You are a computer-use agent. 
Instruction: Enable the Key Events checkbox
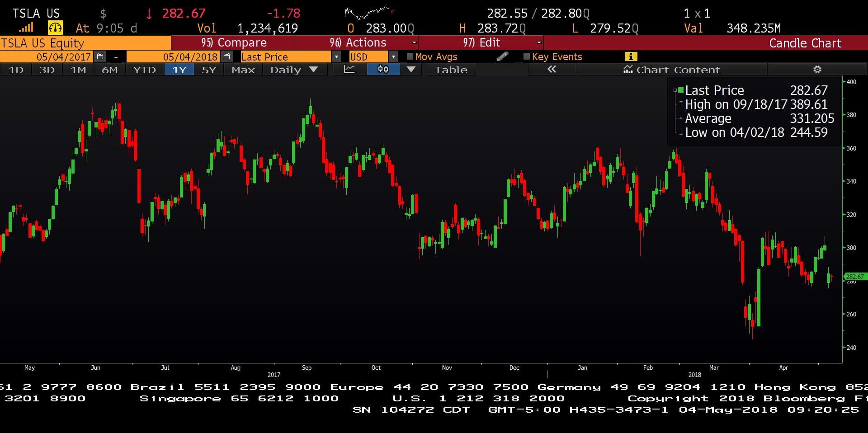coord(526,56)
